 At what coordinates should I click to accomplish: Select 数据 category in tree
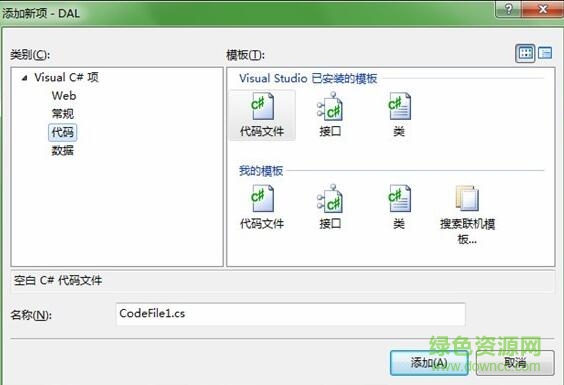[63, 150]
